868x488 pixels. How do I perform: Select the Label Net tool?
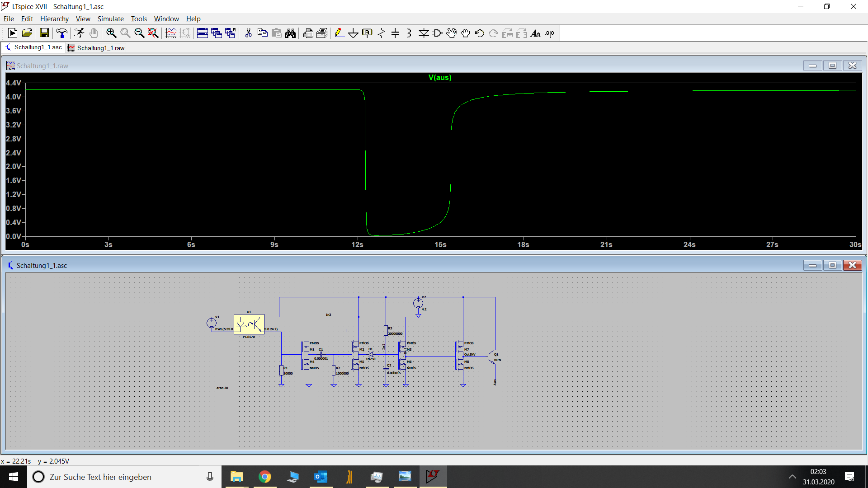[x=368, y=33]
